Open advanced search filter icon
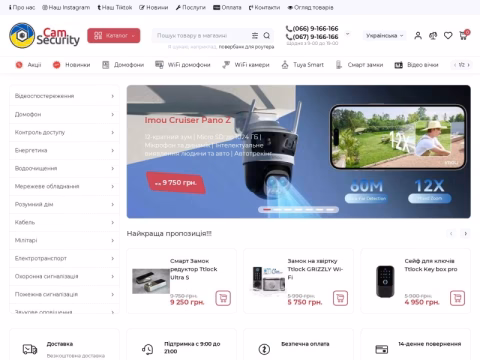This screenshot has height=360, width=480. point(255,35)
